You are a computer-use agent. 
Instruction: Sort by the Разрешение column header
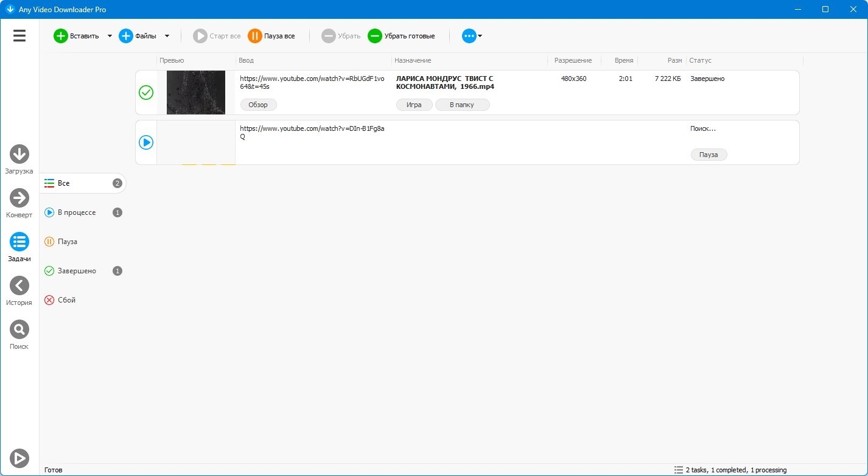(x=573, y=60)
